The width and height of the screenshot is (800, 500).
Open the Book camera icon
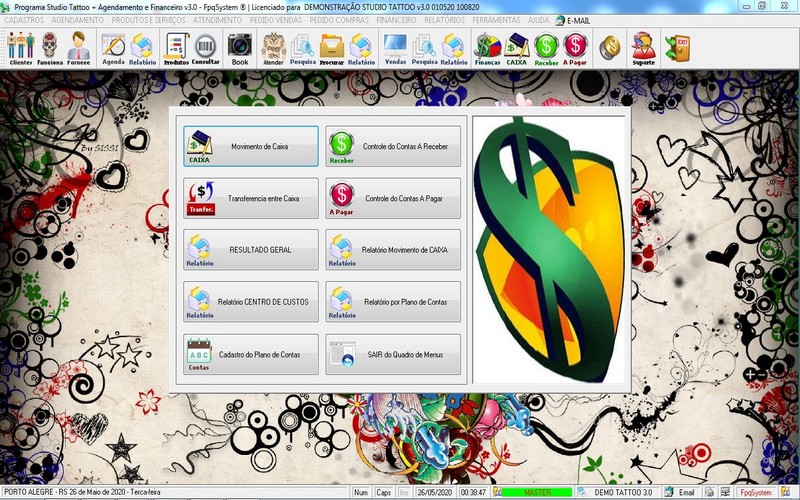(240, 48)
